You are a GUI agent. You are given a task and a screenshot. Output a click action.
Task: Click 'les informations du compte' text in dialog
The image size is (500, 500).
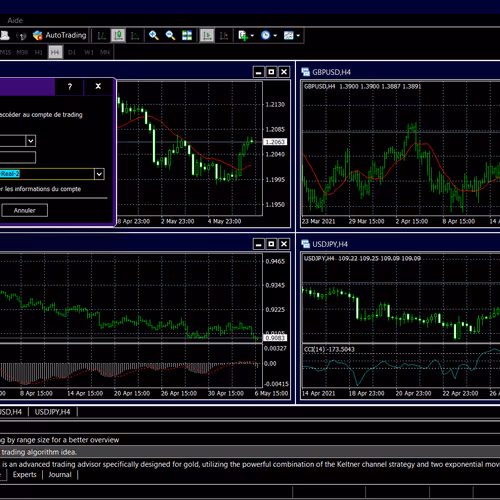pyautogui.click(x=43, y=189)
